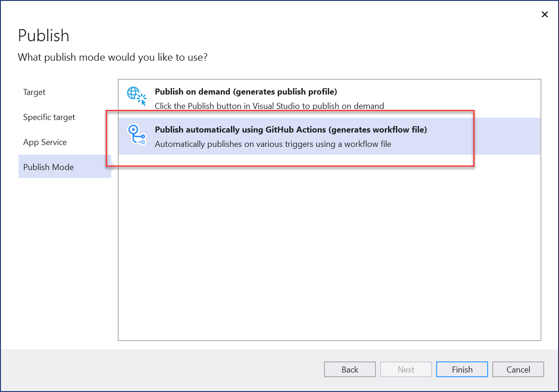Switch to the App Service step

coord(45,142)
